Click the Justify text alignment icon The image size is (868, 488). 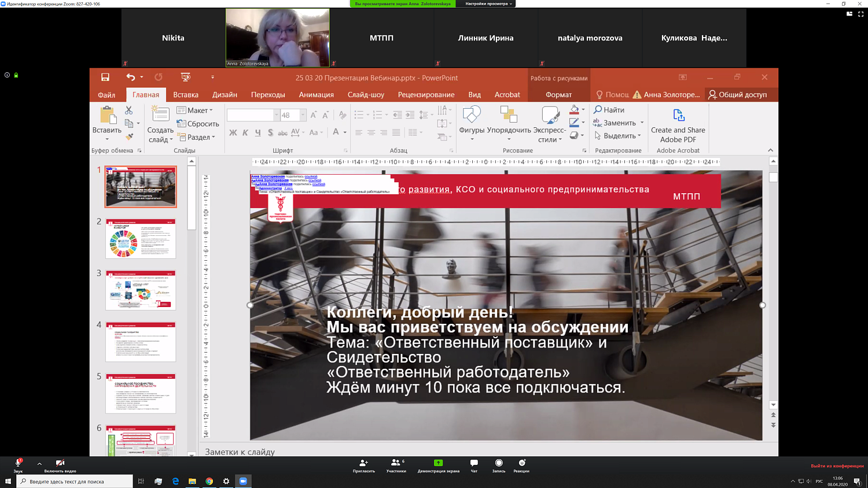coord(396,132)
